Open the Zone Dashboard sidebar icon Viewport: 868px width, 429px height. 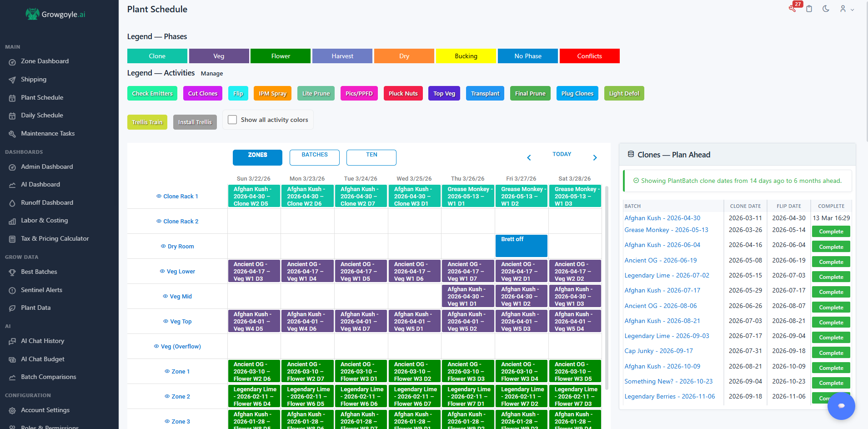pyautogui.click(x=12, y=61)
